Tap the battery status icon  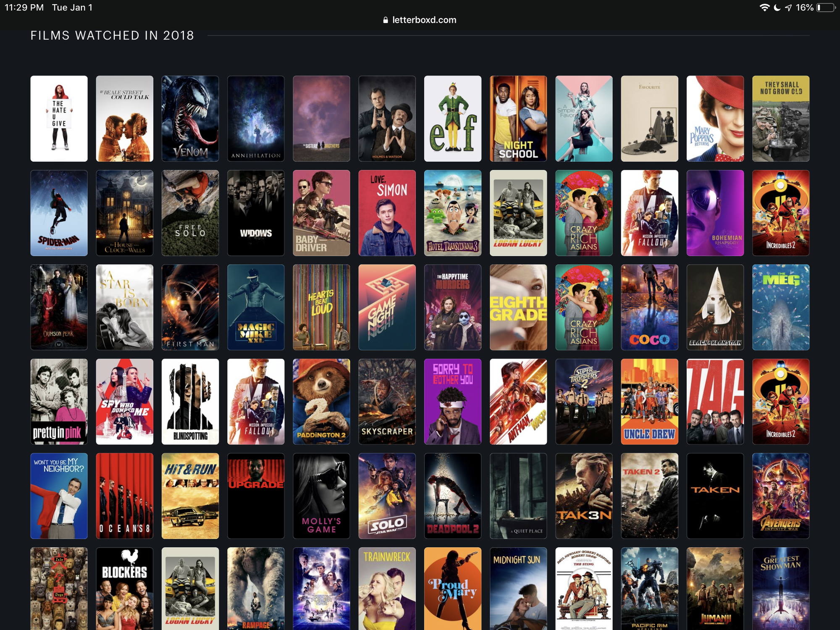(825, 8)
